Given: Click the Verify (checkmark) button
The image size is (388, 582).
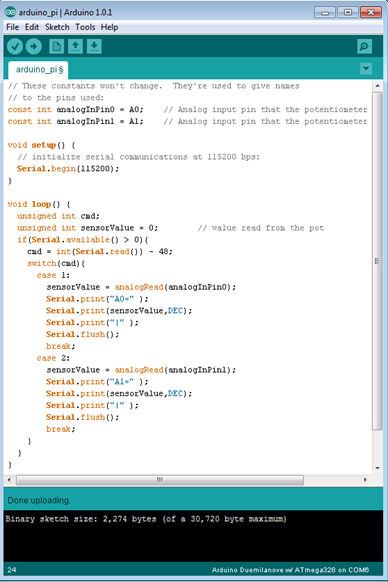Looking at the screenshot, I should pos(15,46).
